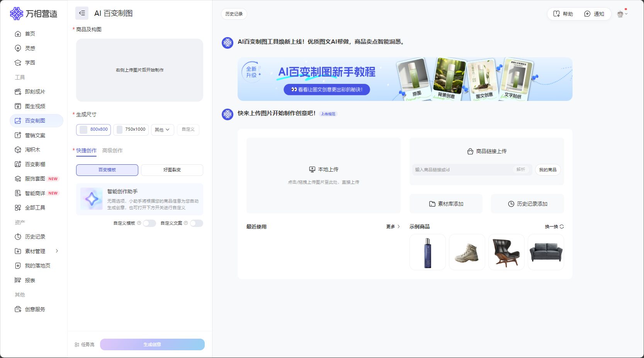Screen dimensions: 644x358
Task: Switch to 快捷创作 tab
Action: [86, 151]
